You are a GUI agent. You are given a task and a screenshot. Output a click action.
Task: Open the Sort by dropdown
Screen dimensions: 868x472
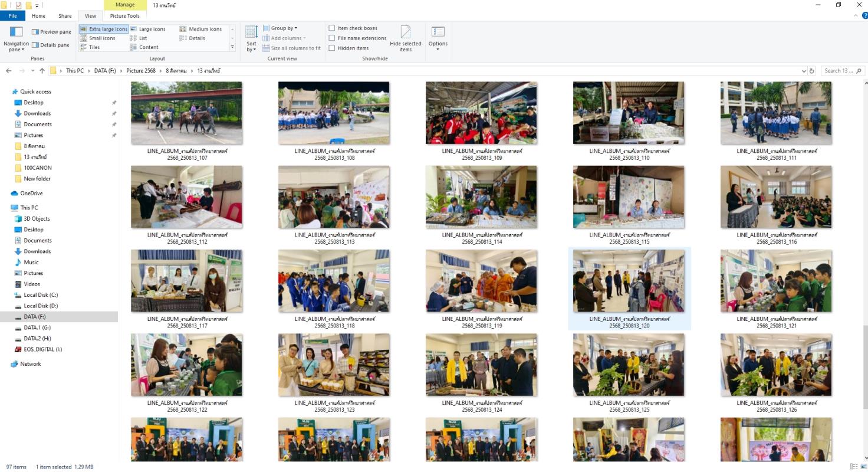[x=251, y=38]
